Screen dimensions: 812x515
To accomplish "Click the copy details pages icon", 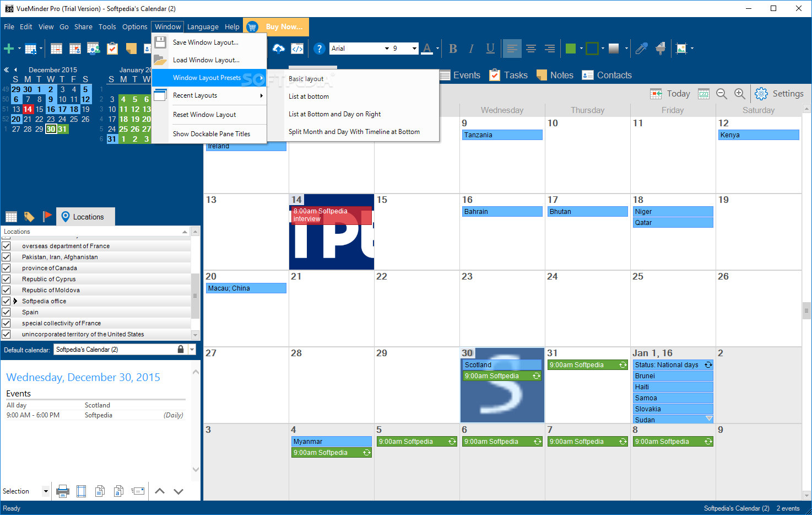I will pyautogui.click(x=100, y=491).
